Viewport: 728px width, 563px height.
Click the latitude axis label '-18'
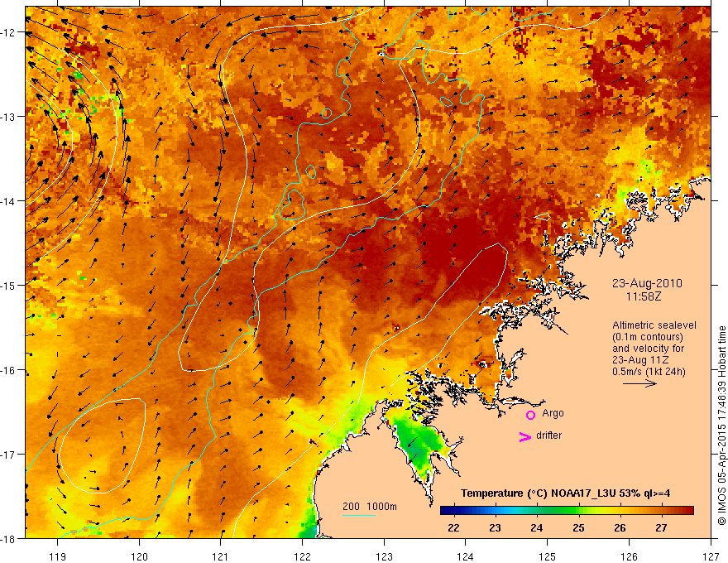[x=8, y=538]
